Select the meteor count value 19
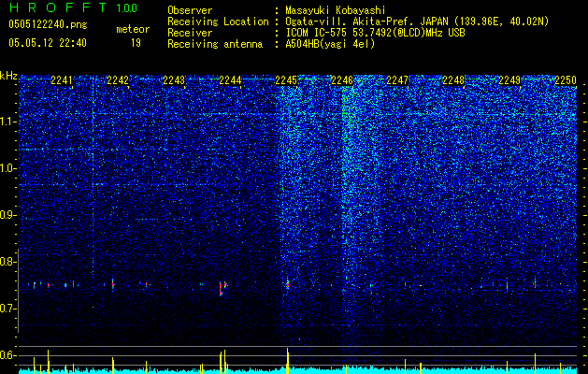The height and width of the screenshot is (374, 588). 136,43
